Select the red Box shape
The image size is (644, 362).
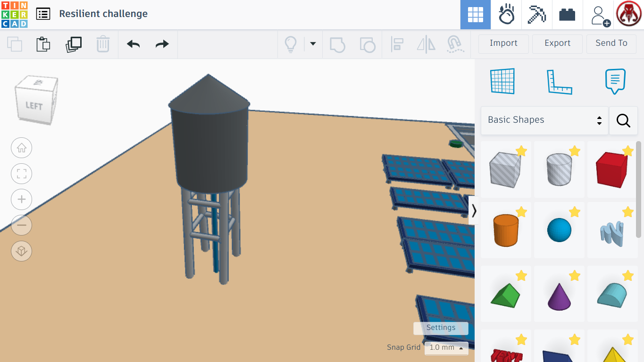tap(612, 169)
